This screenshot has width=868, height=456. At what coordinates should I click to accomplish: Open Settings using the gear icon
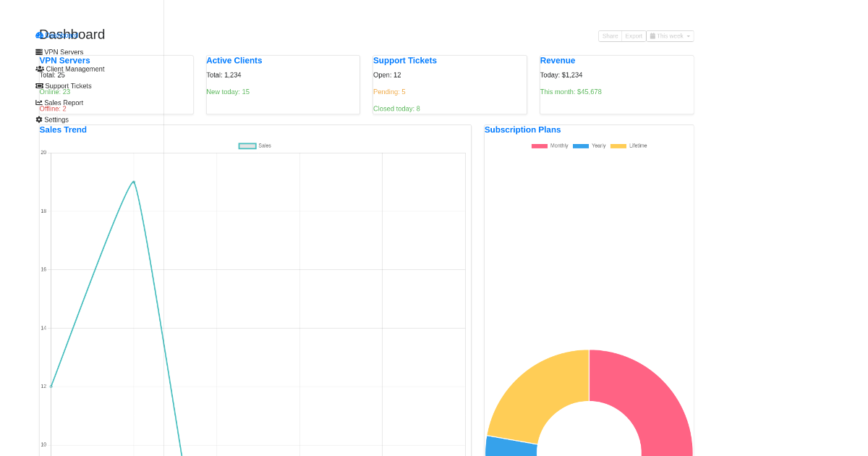tap(39, 119)
